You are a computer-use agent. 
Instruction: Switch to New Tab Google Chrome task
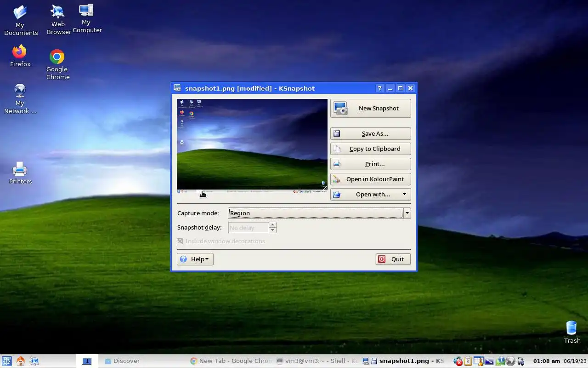(231, 361)
